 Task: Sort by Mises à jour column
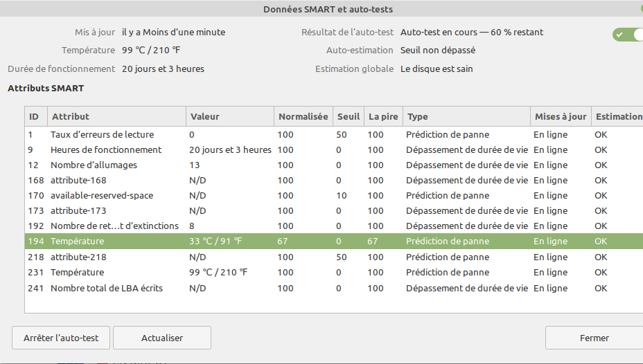560,116
